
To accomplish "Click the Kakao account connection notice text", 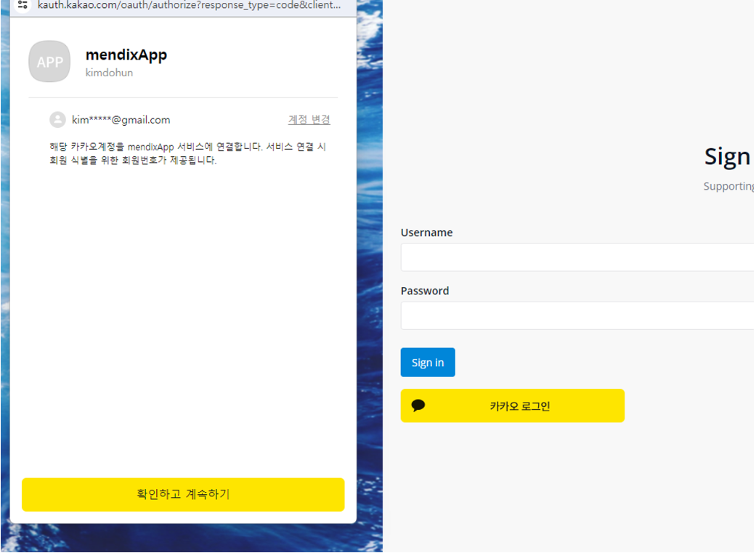I will (188, 153).
